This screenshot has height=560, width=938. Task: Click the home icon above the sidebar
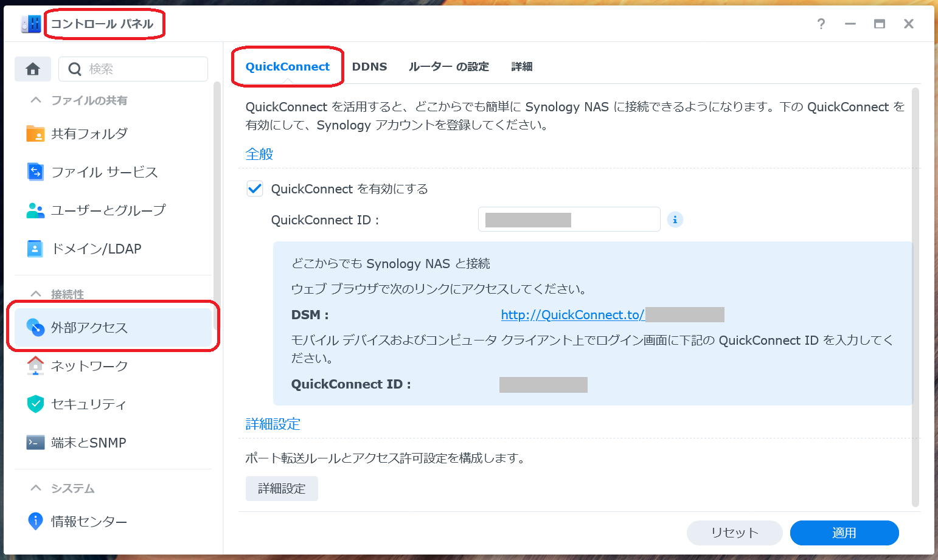(x=33, y=69)
